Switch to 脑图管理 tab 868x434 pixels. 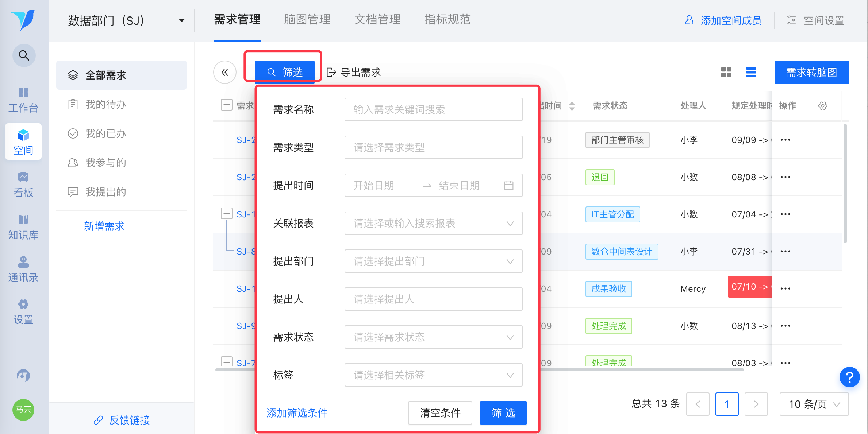307,20
